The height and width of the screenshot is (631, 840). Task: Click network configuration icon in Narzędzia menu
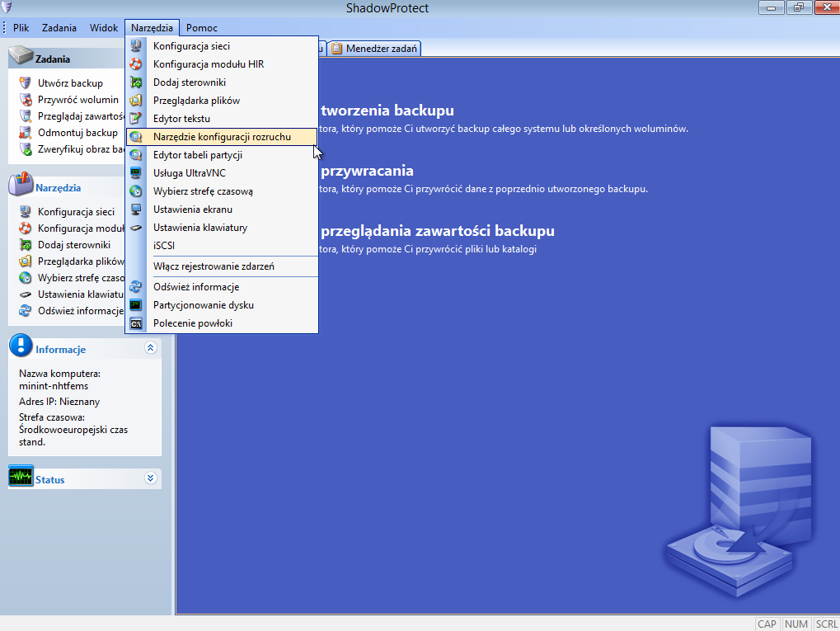136,46
